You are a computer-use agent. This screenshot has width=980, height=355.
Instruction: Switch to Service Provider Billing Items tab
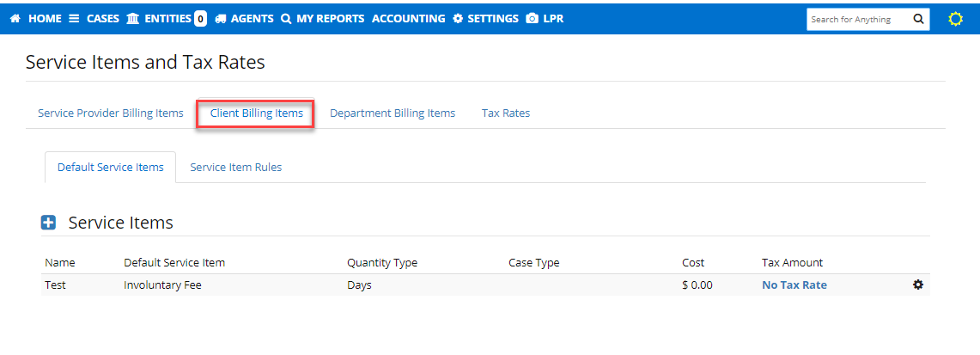[x=111, y=113]
